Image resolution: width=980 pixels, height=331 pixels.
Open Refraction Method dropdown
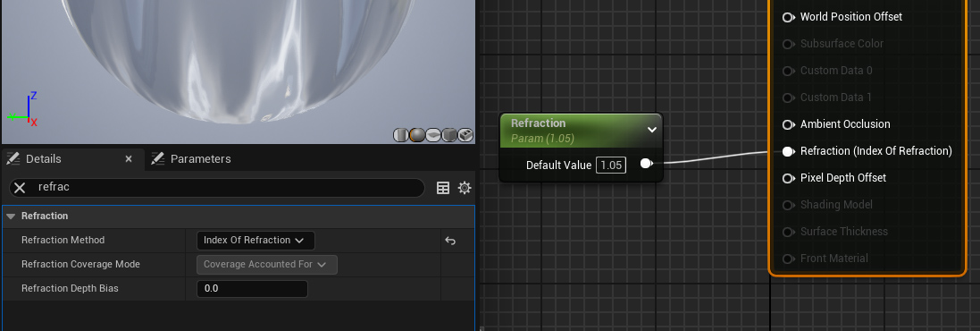click(x=255, y=241)
